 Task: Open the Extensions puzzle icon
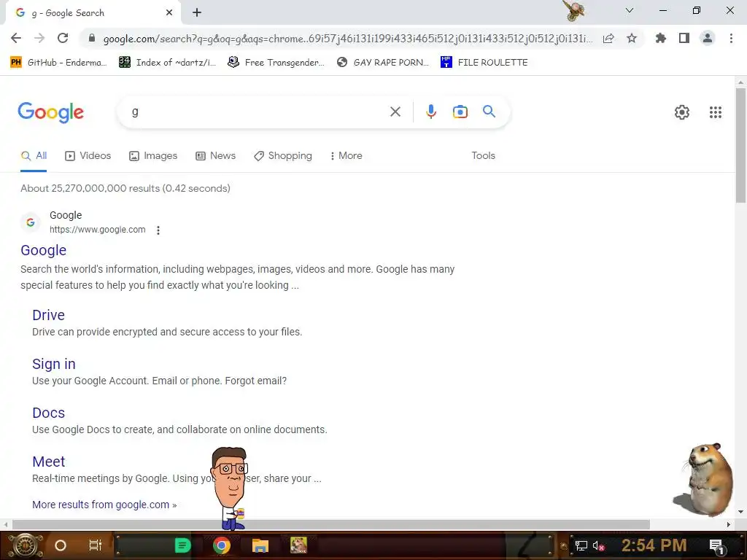661,38
